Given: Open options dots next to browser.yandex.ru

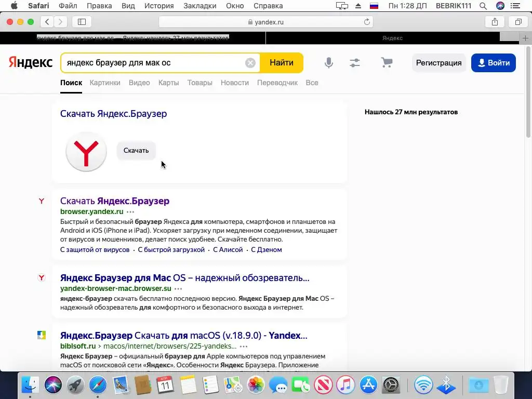Looking at the screenshot, I should [130, 212].
